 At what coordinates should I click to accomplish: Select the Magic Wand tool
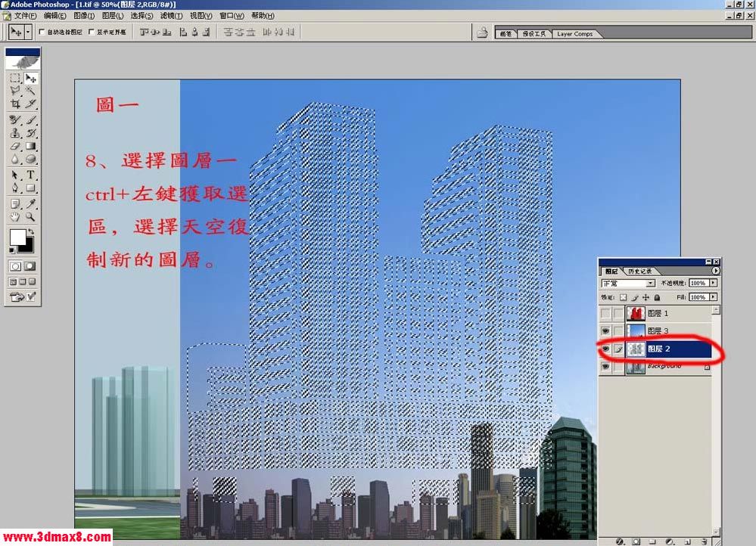point(31,90)
